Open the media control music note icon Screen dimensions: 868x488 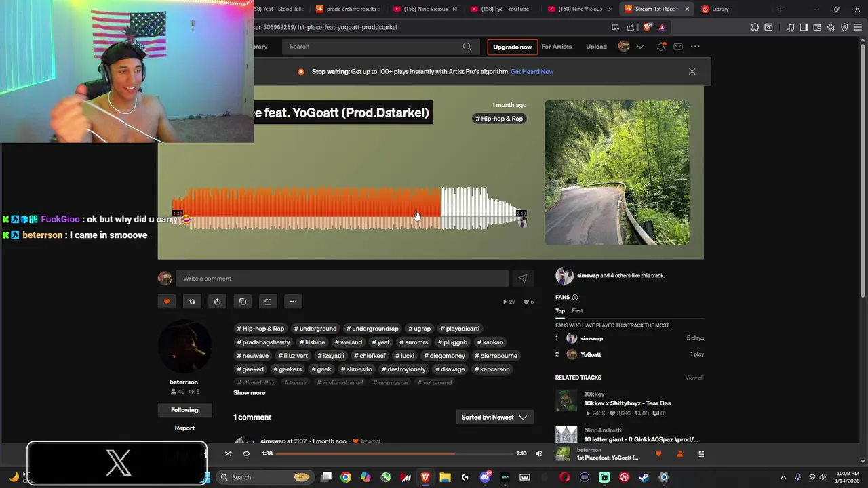click(790, 27)
